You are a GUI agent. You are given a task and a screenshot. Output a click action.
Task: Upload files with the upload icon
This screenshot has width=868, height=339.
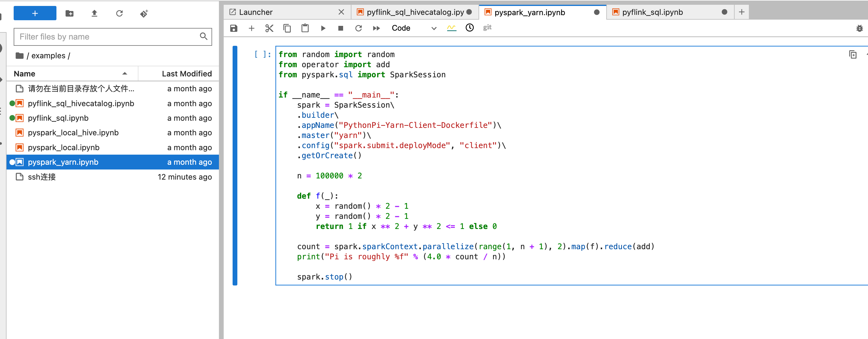pyautogui.click(x=94, y=13)
